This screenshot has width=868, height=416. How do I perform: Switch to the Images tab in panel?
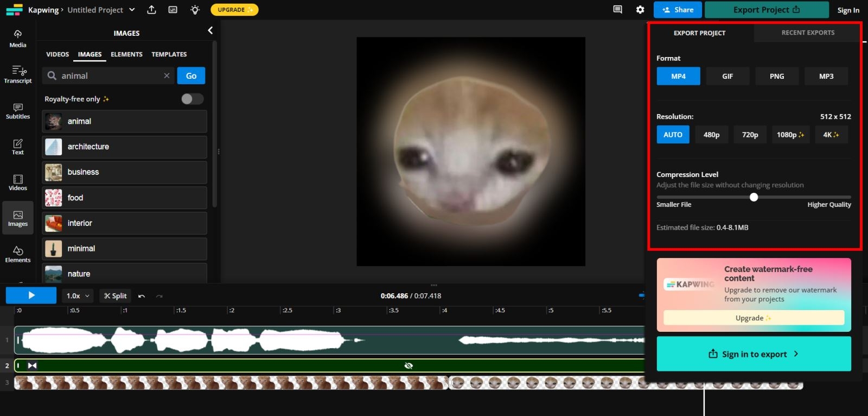pos(90,54)
